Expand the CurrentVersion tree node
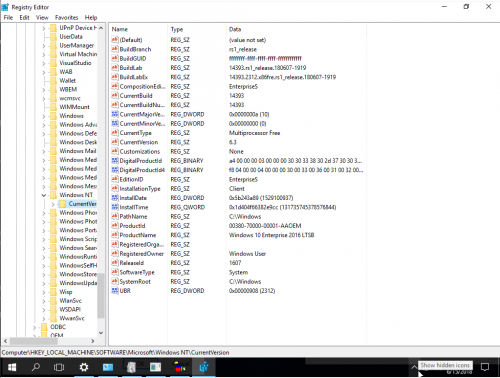 53,204
